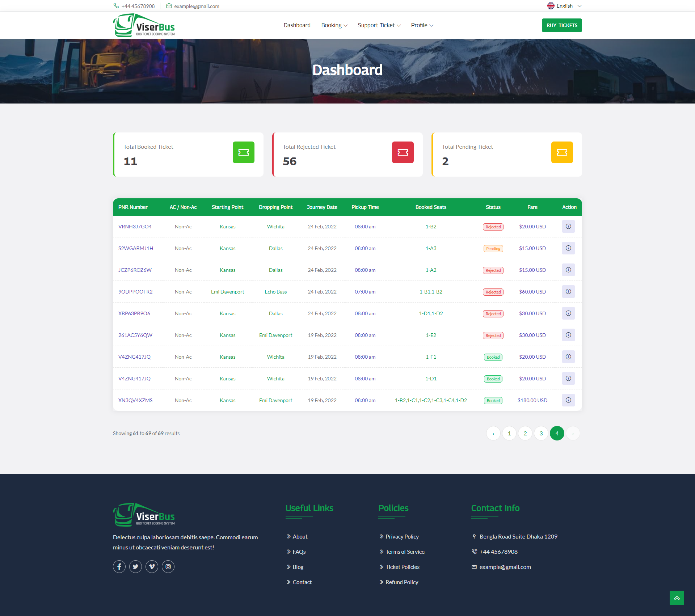Viewport: 695px width, 616px height.
Task: Click the Instagram icon in footer
Action: coord(168,566)
